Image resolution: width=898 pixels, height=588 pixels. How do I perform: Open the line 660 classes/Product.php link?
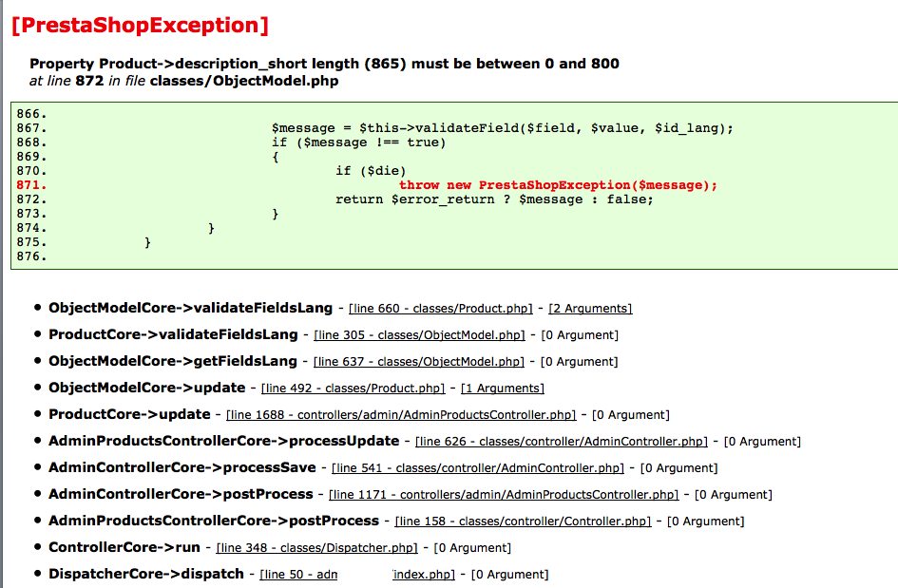click(x=440, y=309)
